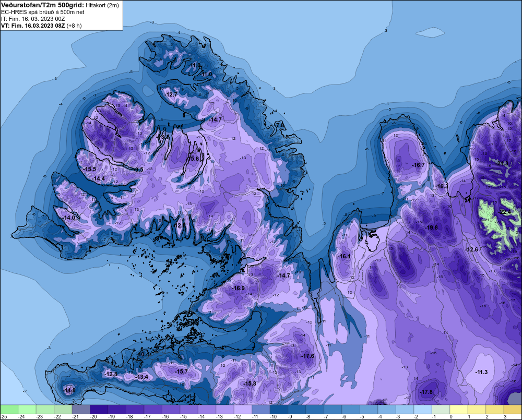Select the -17.8 temperature value
This screenshot has height=420, width=522.
tap(426, 392)
